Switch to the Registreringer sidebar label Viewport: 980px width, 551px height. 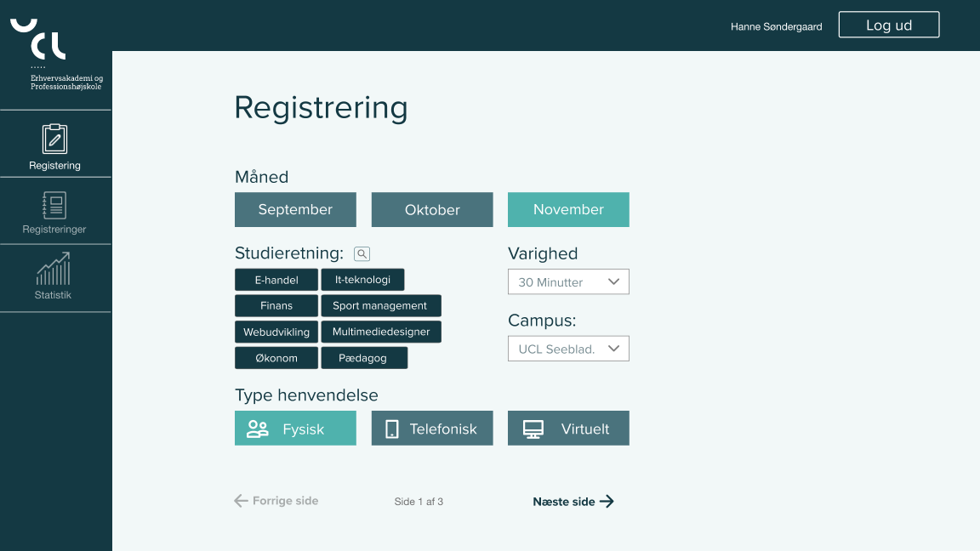(x=54, y=230)
